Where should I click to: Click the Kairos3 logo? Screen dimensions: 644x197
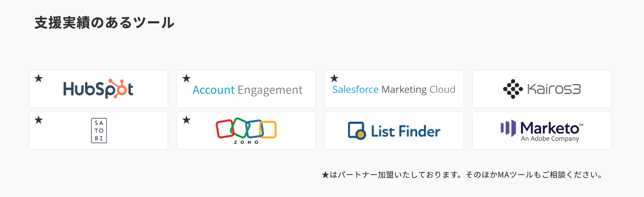(542, 89)
